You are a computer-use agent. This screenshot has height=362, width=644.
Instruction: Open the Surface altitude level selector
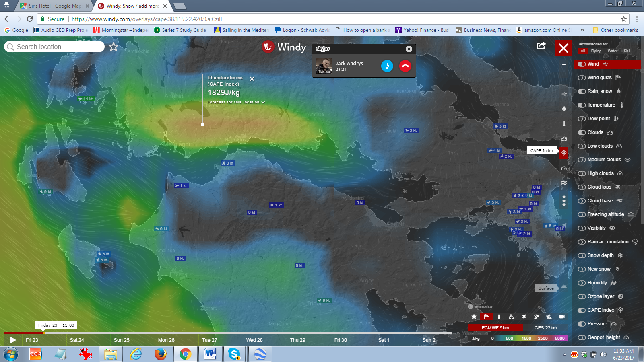click(546, 288)
